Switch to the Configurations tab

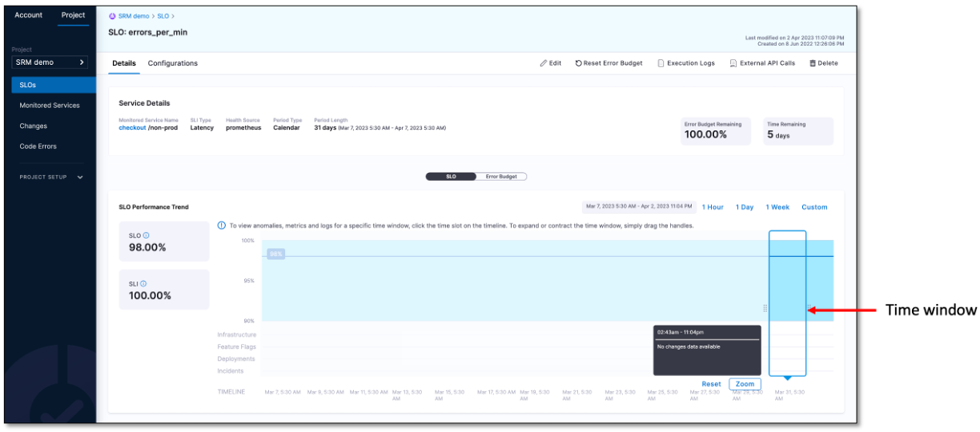click(172, 63)
